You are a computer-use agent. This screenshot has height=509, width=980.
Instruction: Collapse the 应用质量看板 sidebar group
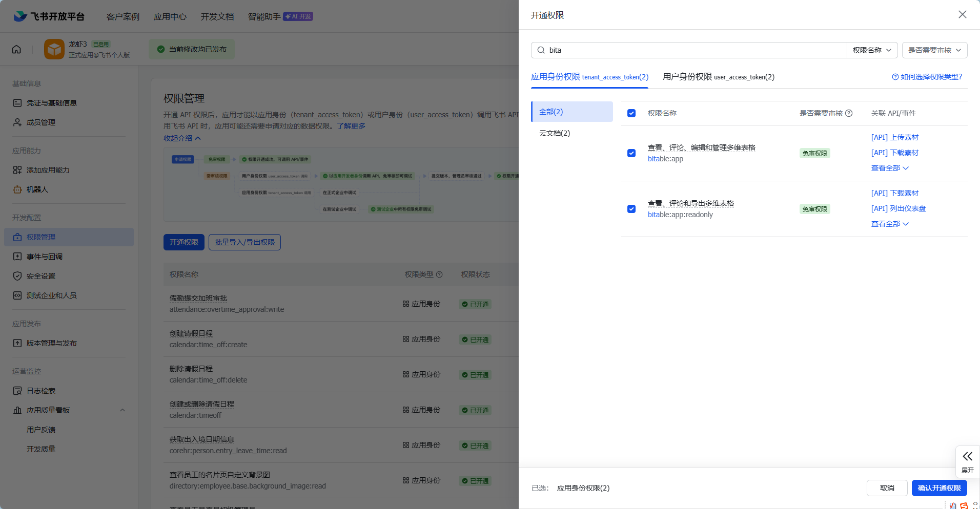tap(122, 410)
